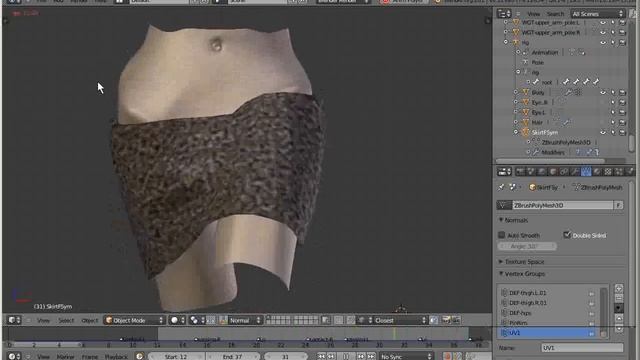Open the Texture properties tab icon
The height and width of the screenshot is (360, 640).
tap(608, 172)
